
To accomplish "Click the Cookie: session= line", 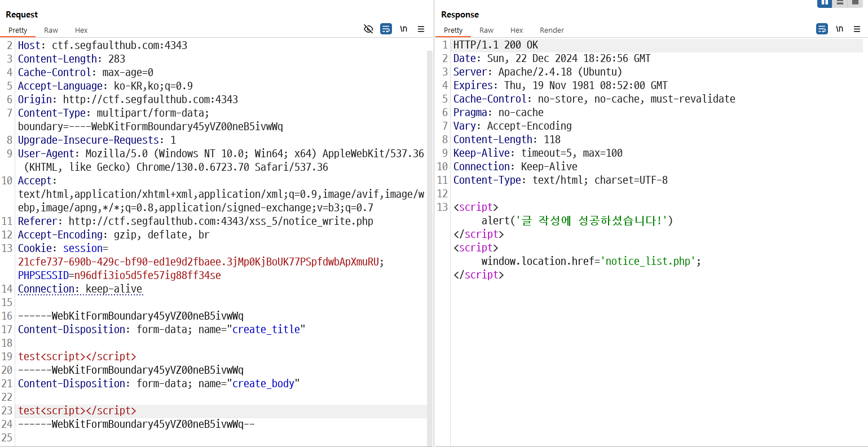I will (63, 248).
